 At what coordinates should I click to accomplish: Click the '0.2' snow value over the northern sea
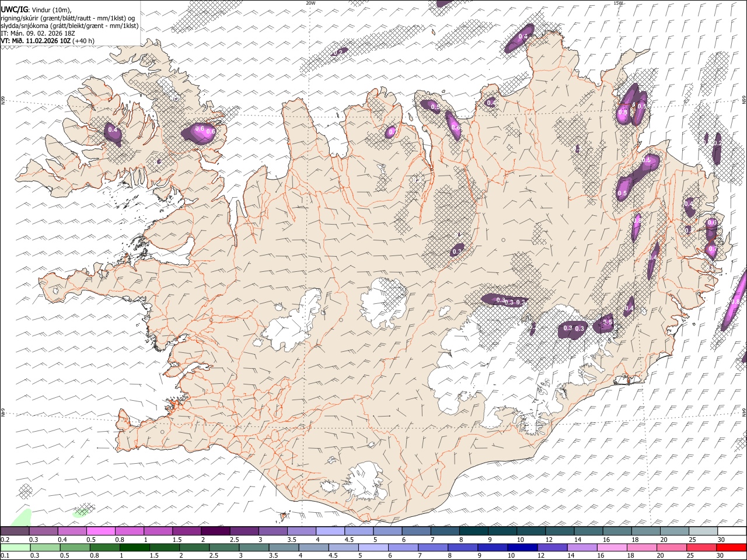[338, 52]
